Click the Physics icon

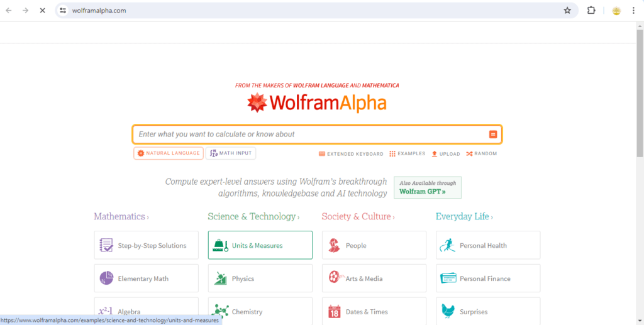click(x=221, y=278)
